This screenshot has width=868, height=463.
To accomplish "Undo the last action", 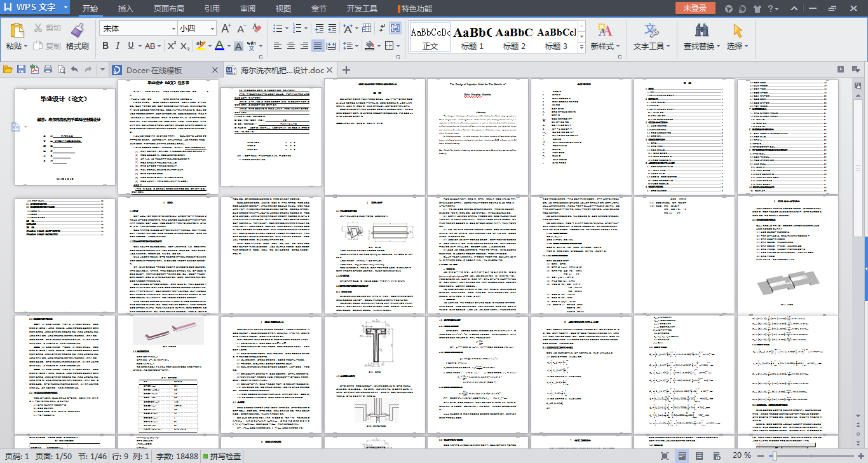I will point(74,69).
